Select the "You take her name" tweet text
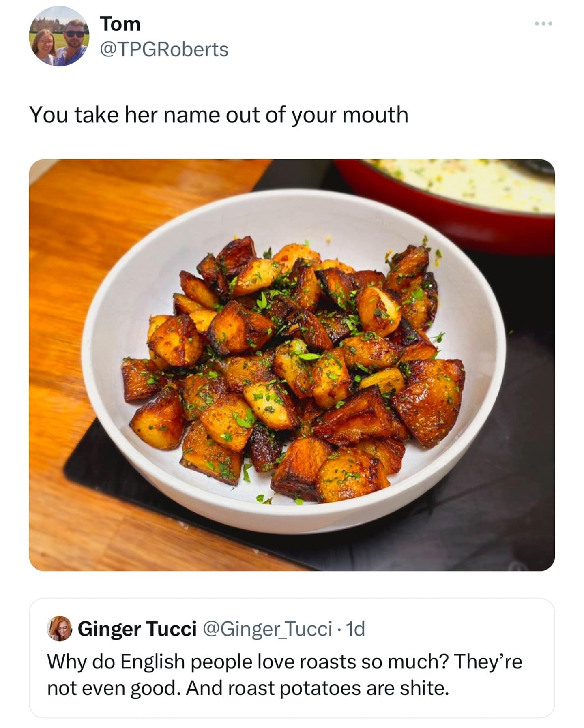Image resolution: width=584 pixels, height=728 pixels. [x=218, y=115]
